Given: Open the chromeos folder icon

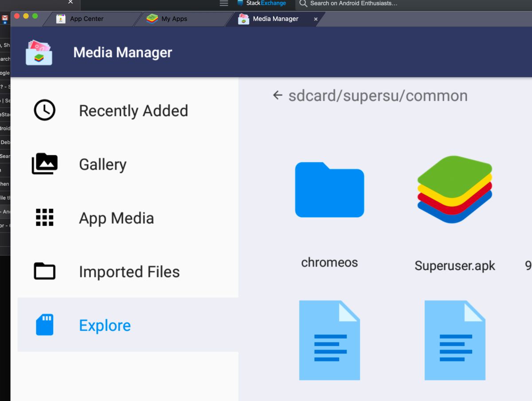Looking at the screenshot, I should pos(329,190).
